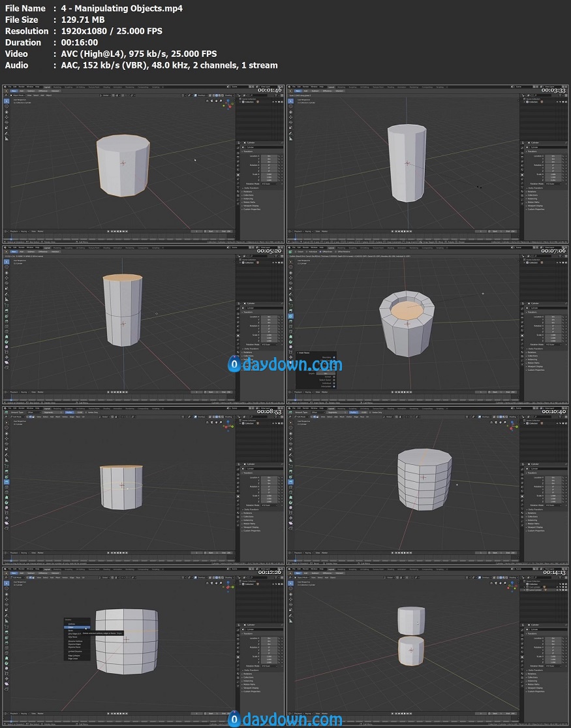Click the navigation axis gizmo in 00:01:46 frame

[x=230, y=103]
